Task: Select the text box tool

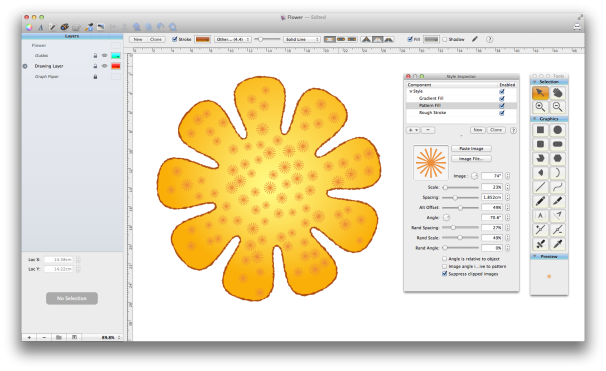Action: click(540, 216)
